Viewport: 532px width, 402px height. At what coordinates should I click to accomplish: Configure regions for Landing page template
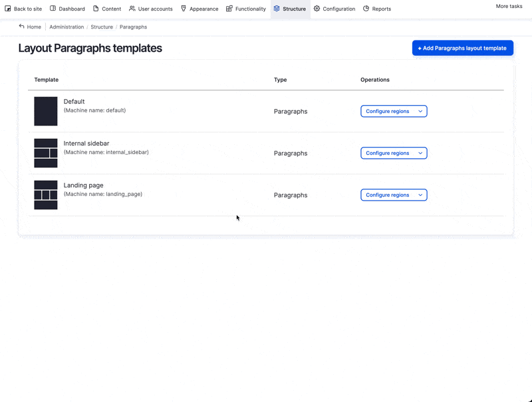tap(388, 195)
